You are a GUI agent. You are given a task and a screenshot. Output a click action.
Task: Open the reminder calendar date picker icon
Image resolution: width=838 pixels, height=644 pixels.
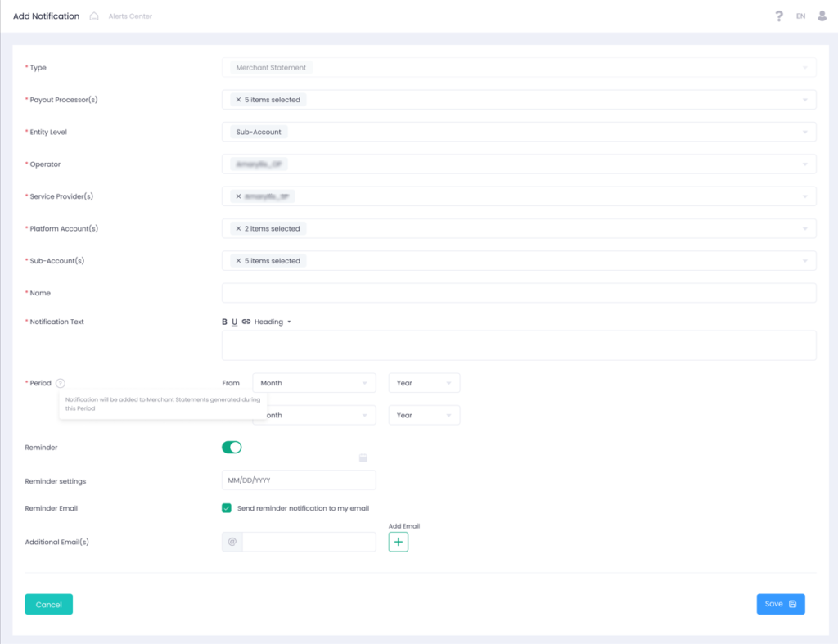click(363, 458)
